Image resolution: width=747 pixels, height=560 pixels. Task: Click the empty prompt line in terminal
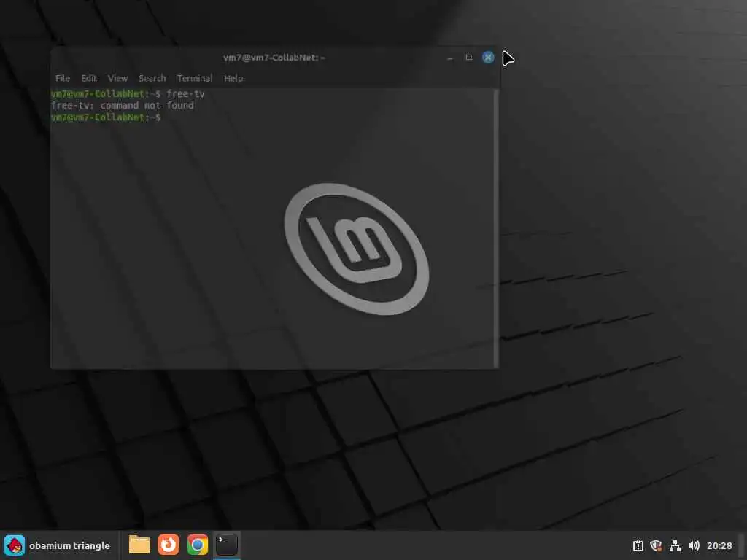tap(106, 117)
